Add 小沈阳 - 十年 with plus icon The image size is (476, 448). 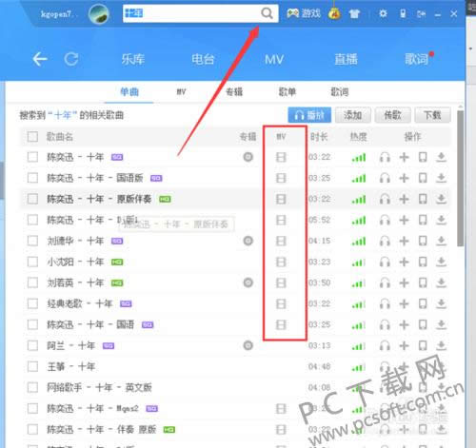pos(404,262)
